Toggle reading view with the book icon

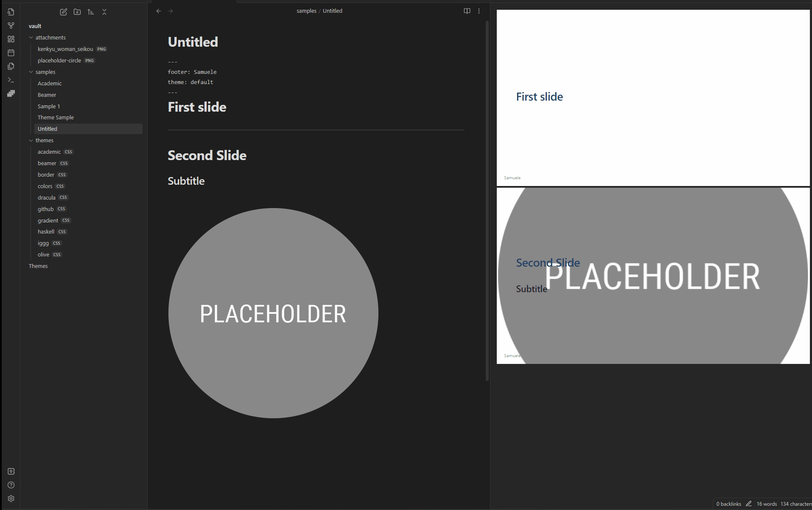467,11
